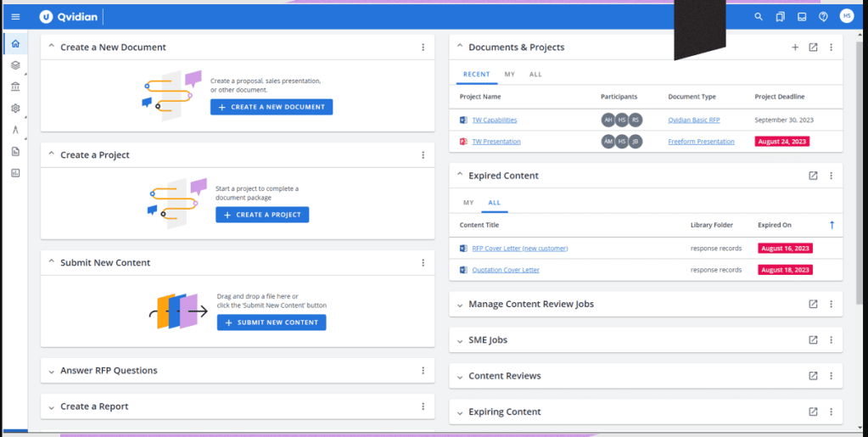Expand the SME Jobs panel

click(x=460, y=340)
